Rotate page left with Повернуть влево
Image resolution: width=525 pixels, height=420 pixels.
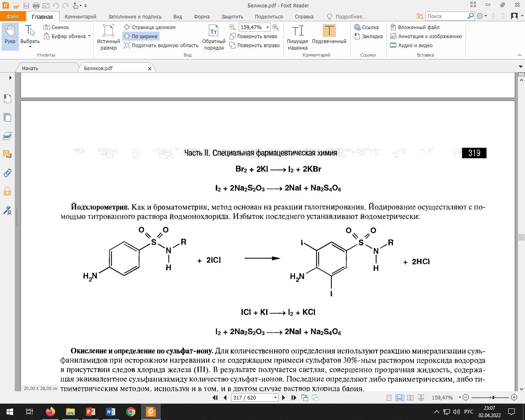[x=253, y=37]
